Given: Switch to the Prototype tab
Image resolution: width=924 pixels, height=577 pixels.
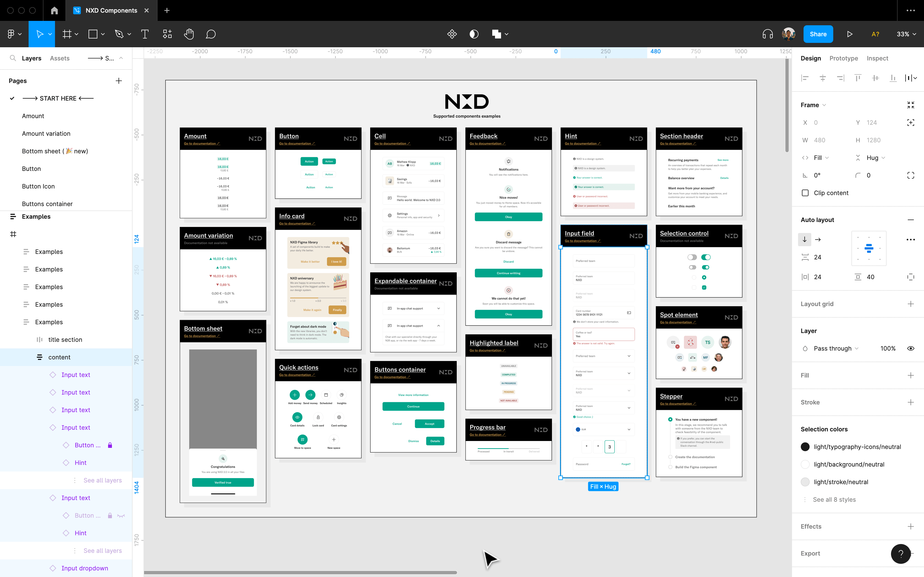Looking at the screenshot, I should point(843,58).
